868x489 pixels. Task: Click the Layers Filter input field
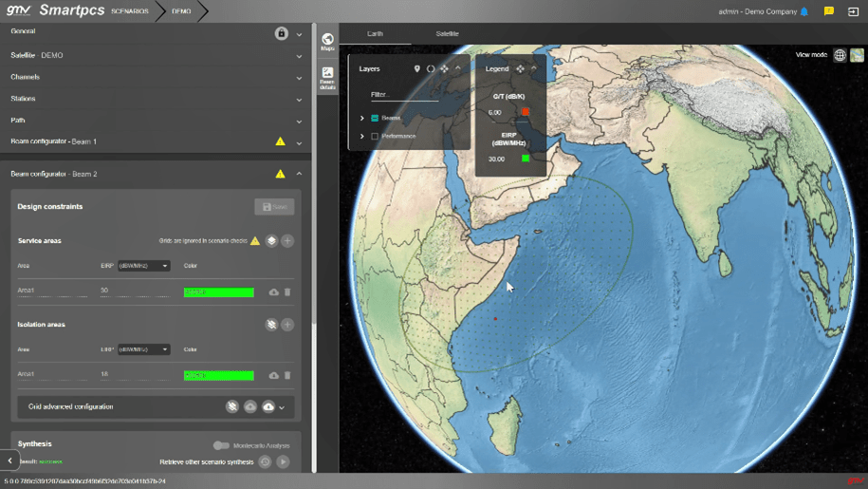pyautogui.click(x=404, y=95)
